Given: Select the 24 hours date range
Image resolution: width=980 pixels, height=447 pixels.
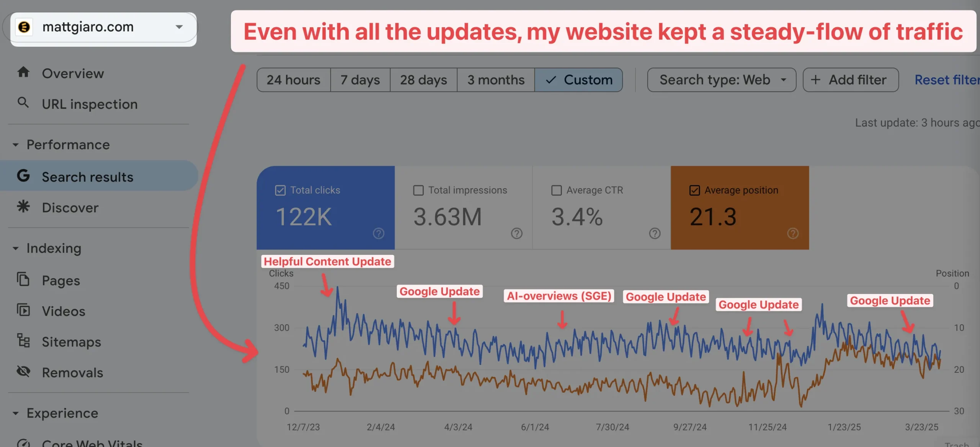Looking at the screenshot, I should (x=294, y=80).
